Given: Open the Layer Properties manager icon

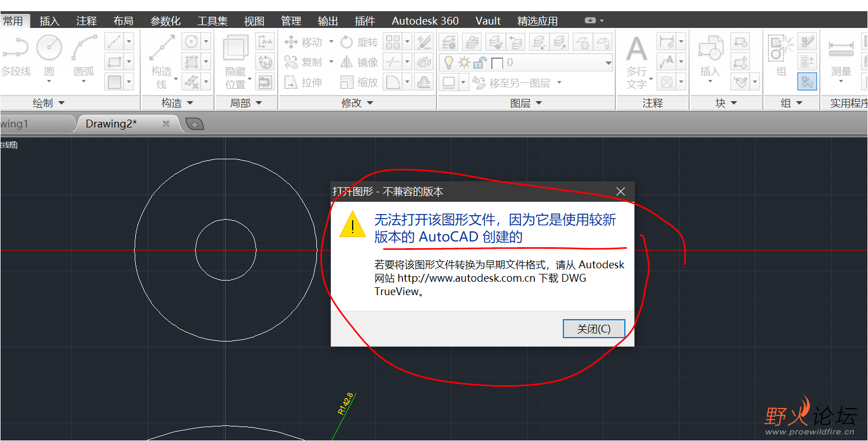Looking at the screenshot, I should pos(448,42).
